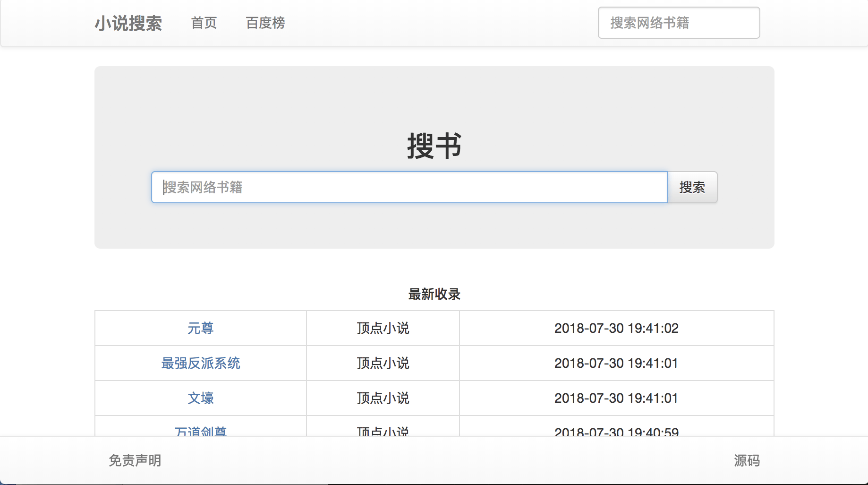This screenshot has width=868, height=485.
Task: Click the 顶点小说 source for 元尊
Action: point(382,328)
